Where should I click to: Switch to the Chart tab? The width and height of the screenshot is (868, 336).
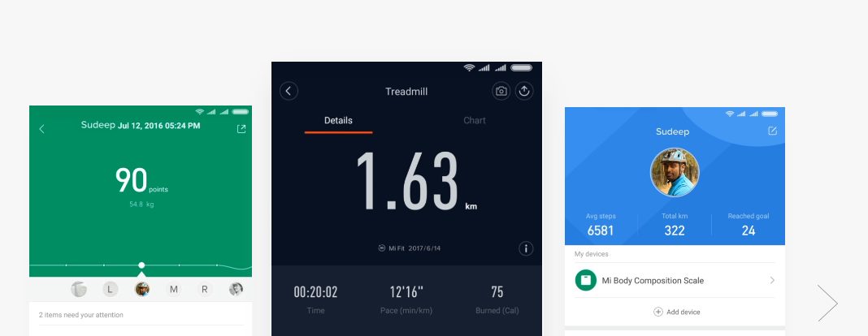(x=475, y=120)
